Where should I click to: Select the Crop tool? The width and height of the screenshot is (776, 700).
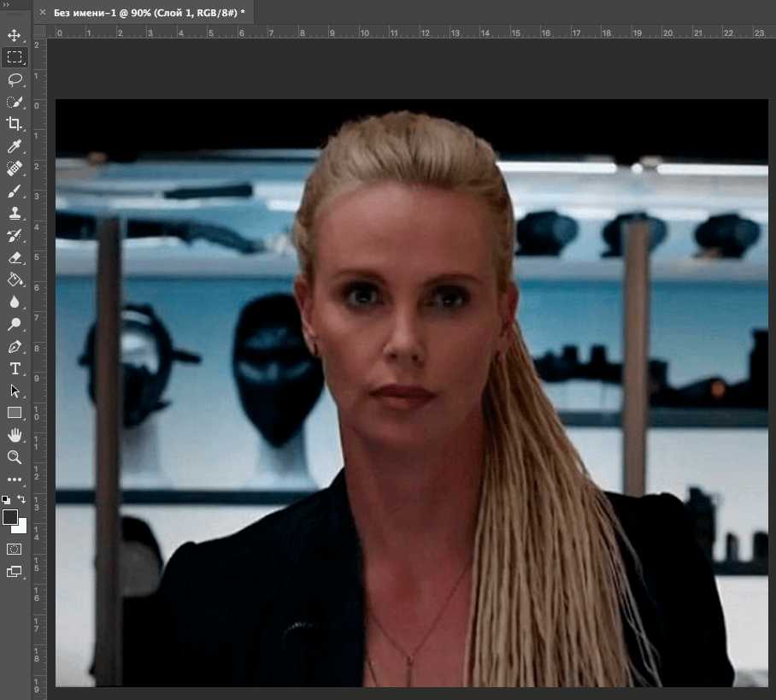(15, 124)
